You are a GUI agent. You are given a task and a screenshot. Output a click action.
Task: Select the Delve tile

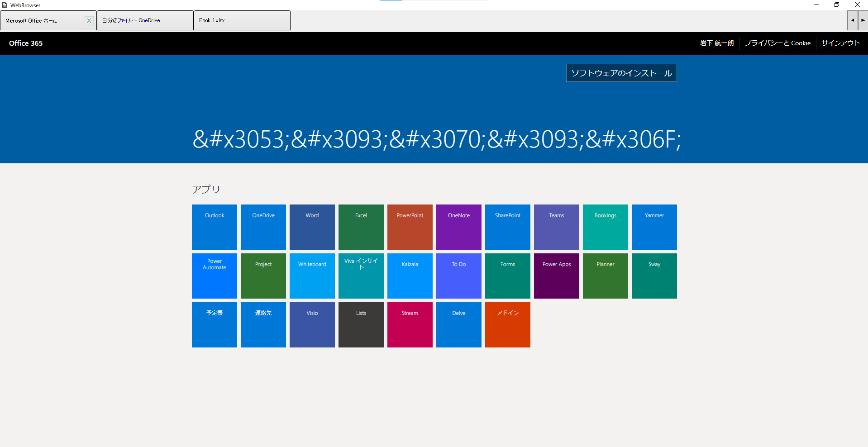click(x=459, y=325)
